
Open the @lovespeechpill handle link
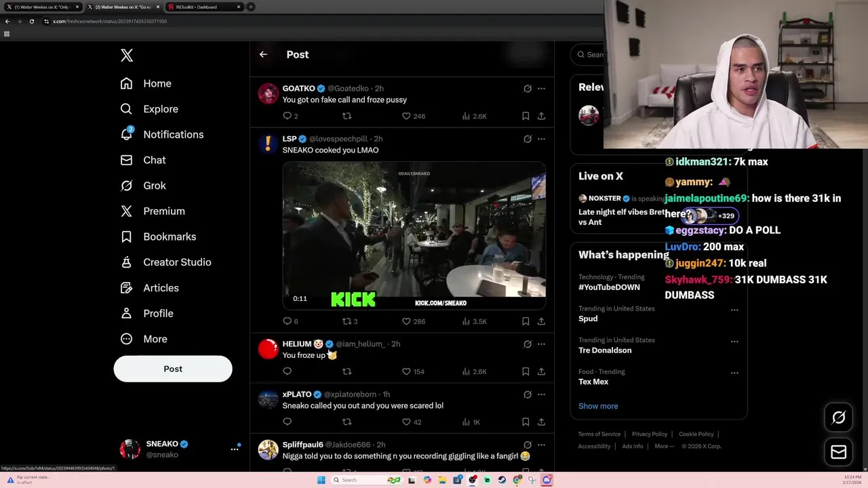click(338, 139)
